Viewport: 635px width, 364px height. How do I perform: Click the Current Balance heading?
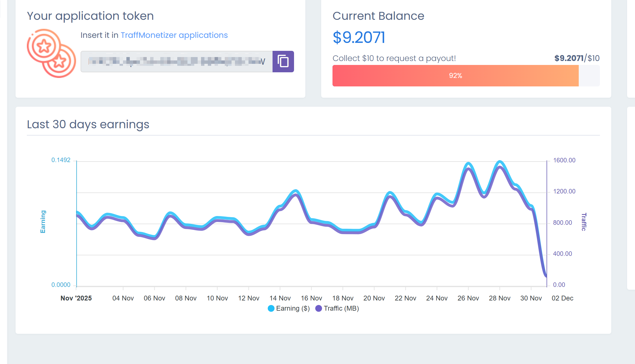[x=378, y=16]
